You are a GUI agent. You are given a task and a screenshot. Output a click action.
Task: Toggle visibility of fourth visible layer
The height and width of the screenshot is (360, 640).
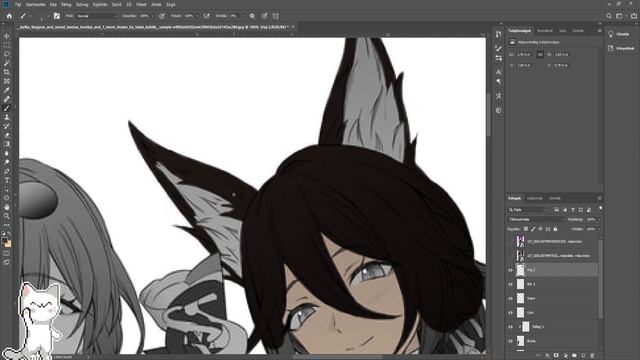click(x=510, y=313)
